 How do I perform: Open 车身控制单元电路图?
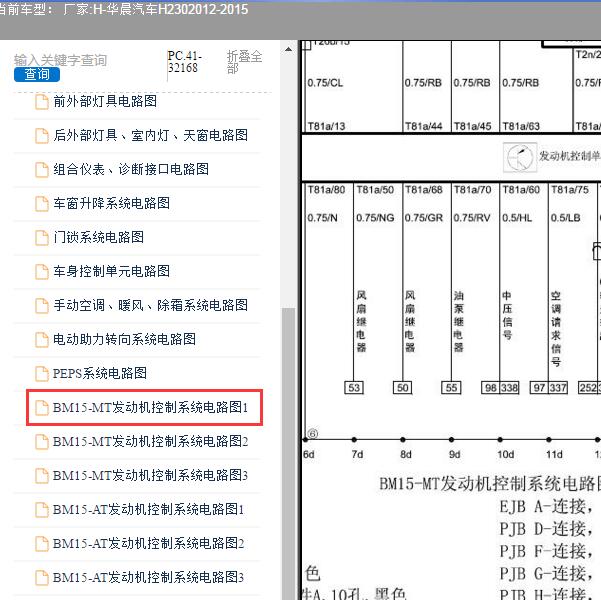coord(112,271)
